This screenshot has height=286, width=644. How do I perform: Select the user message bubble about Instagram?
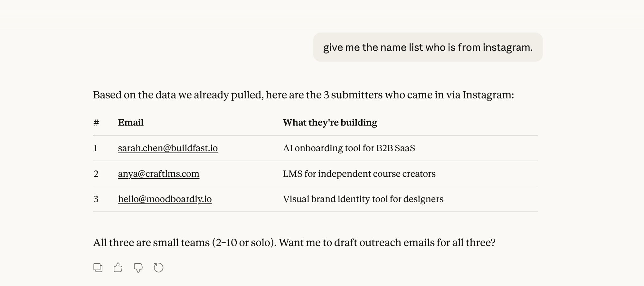[428, 47]
